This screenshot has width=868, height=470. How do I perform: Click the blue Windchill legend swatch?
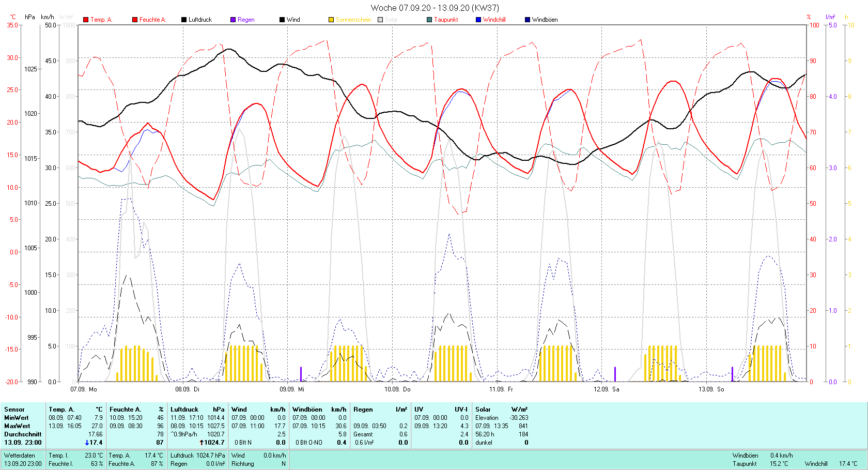pyautogui.click(x=478, y=20)
